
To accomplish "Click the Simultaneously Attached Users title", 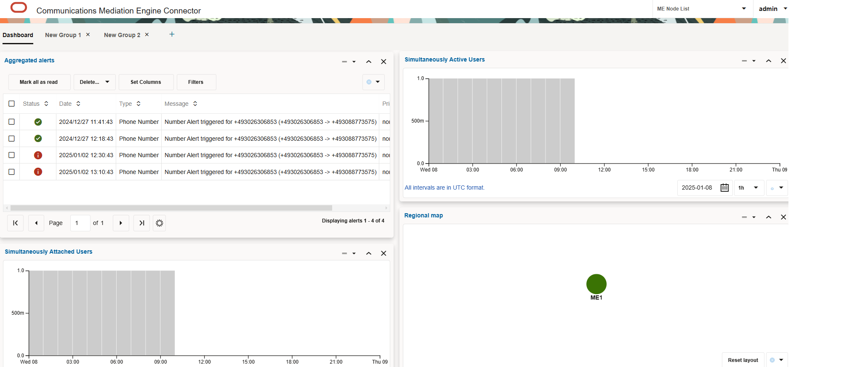I will tap(48, 252).
